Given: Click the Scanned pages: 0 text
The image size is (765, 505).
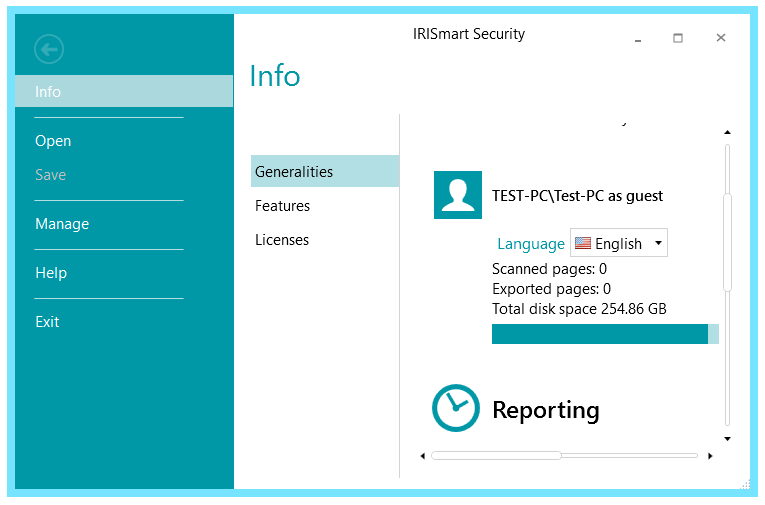Looking at the screenshot, I should [549, 269].
